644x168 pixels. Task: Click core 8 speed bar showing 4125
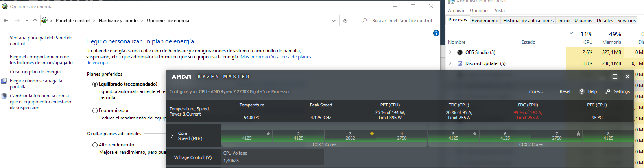point(608,136)
